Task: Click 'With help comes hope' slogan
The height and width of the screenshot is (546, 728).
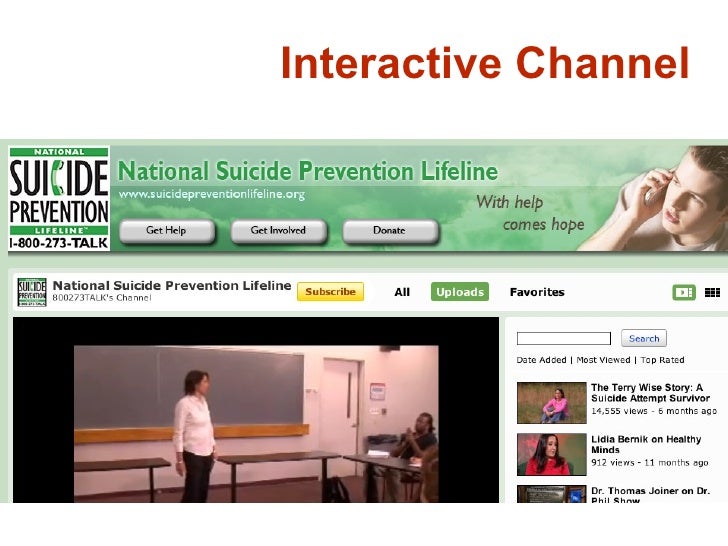Action: [530, 213]
